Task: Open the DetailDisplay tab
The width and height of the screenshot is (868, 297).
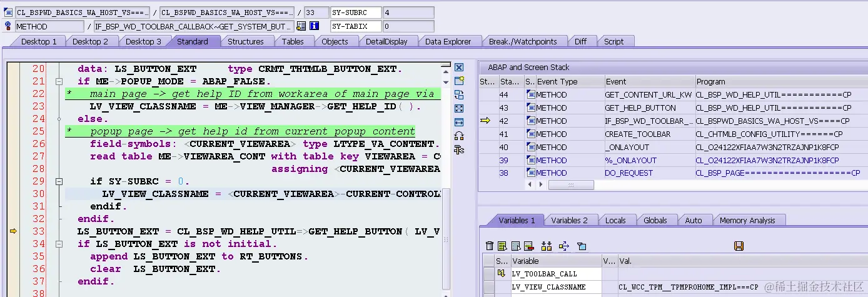Action: coord(386,41)
